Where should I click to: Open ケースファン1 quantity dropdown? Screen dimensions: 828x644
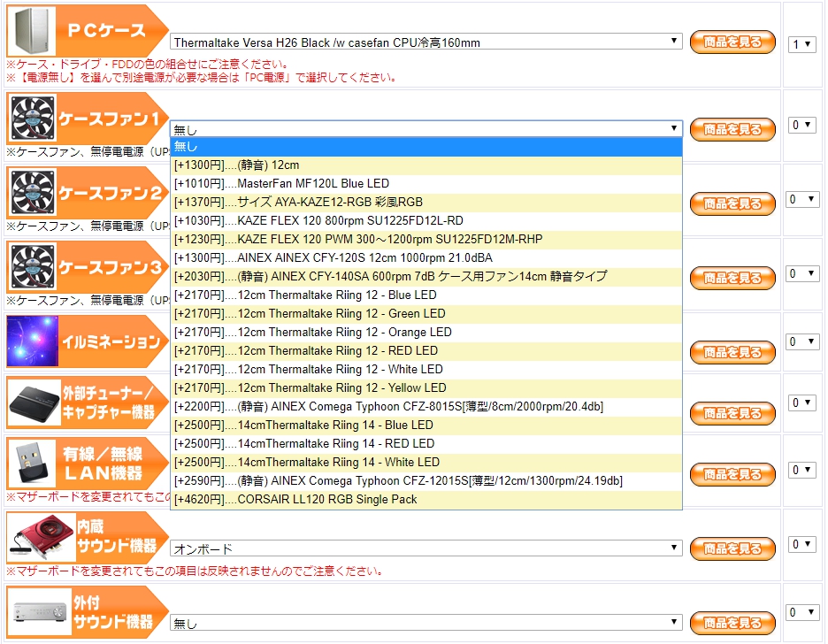801,125
